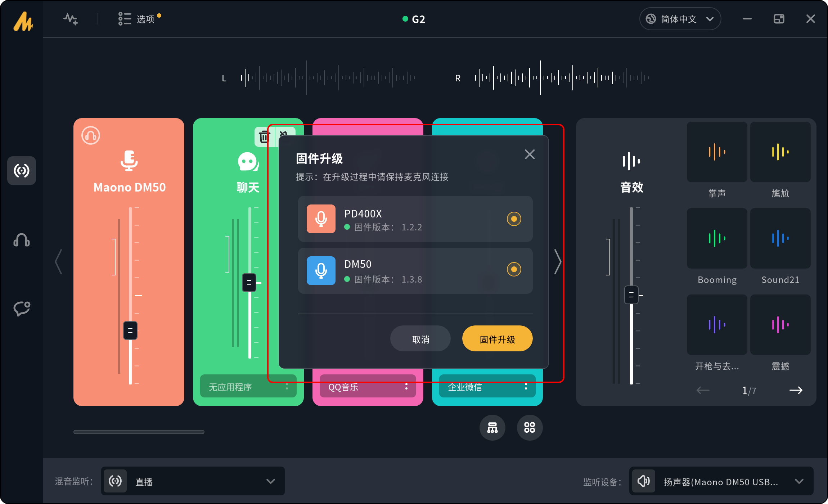Expand the 简体中文 language dropdown
The height and width of the screenshot is (504, 828).
pyautogui.click(x=680, y=19)
